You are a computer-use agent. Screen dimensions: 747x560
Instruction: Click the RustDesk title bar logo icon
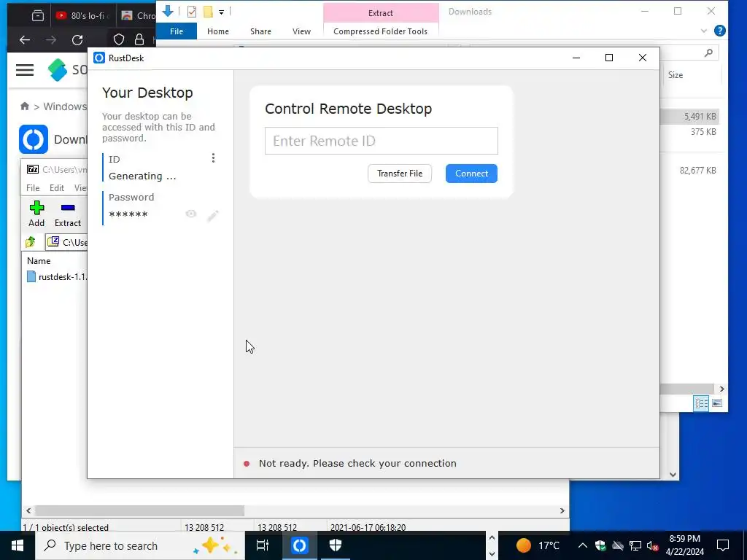tap(99, 58)
